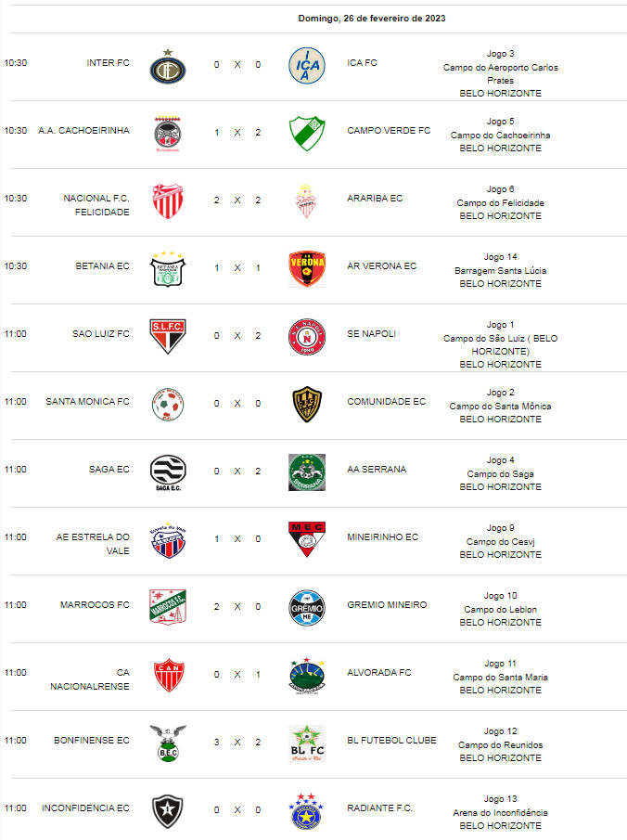Click the Inter FC team crest
The height and width of the screenshot is (840, 627).
click(168, 67)
